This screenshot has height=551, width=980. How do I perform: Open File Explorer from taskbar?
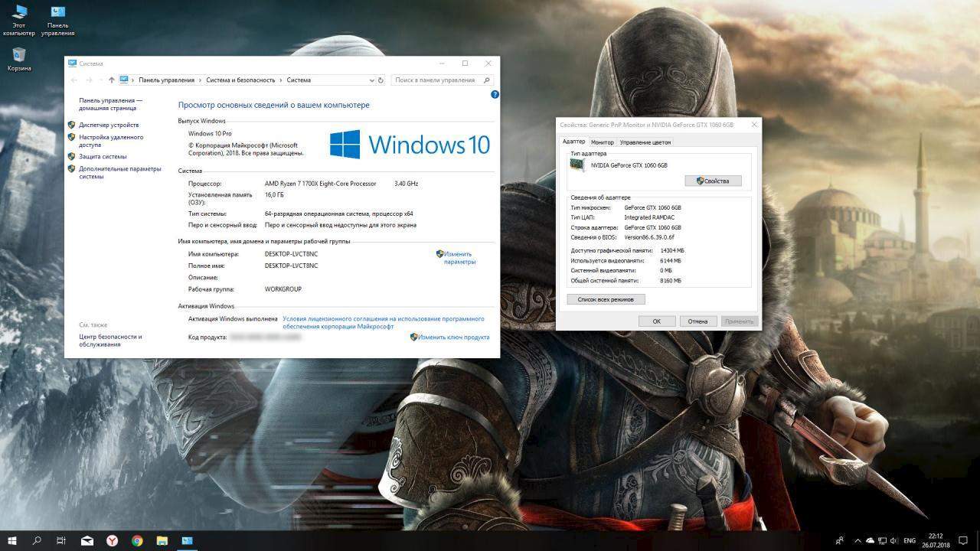pos(162,540)
